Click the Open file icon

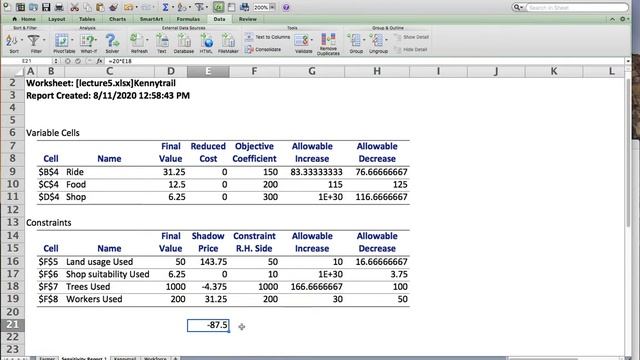[33, 7]
